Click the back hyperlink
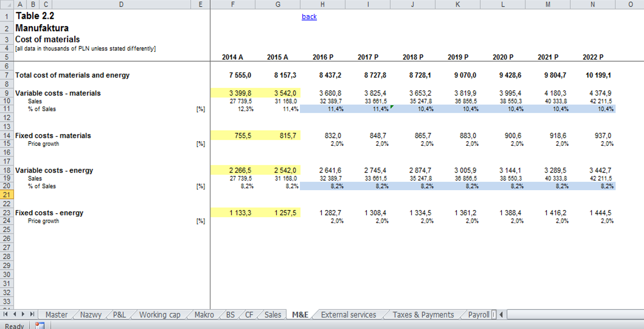The width and height of the screenshot is (644, 329). (x=309, y=17)
